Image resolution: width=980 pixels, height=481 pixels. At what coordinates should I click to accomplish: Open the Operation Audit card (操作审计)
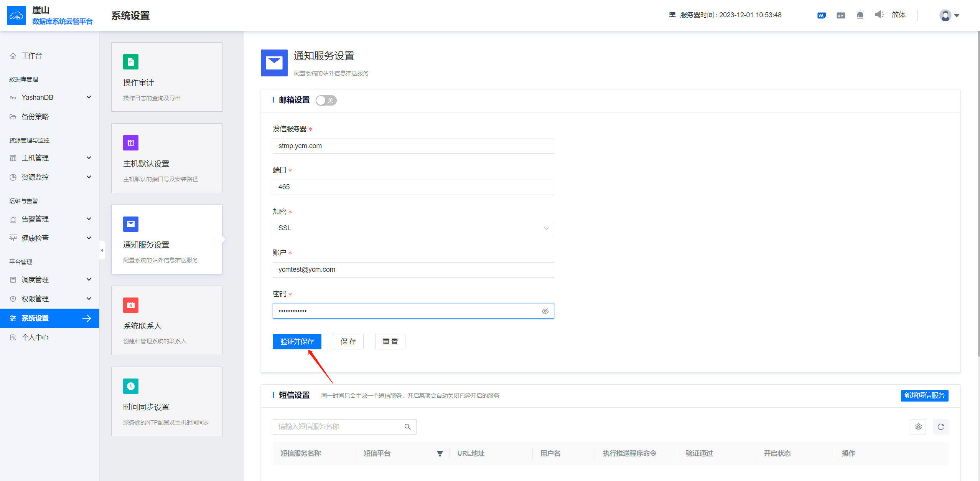166,77
